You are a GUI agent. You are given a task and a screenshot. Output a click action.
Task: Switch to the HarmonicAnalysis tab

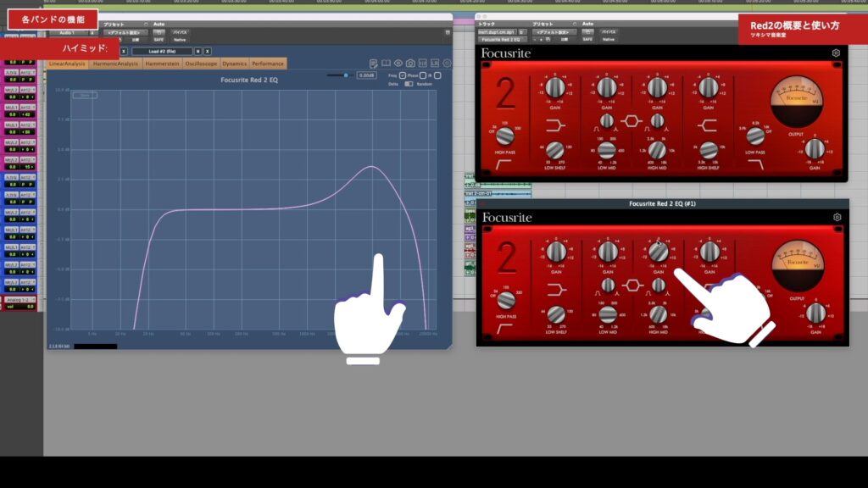coord(115,64)
